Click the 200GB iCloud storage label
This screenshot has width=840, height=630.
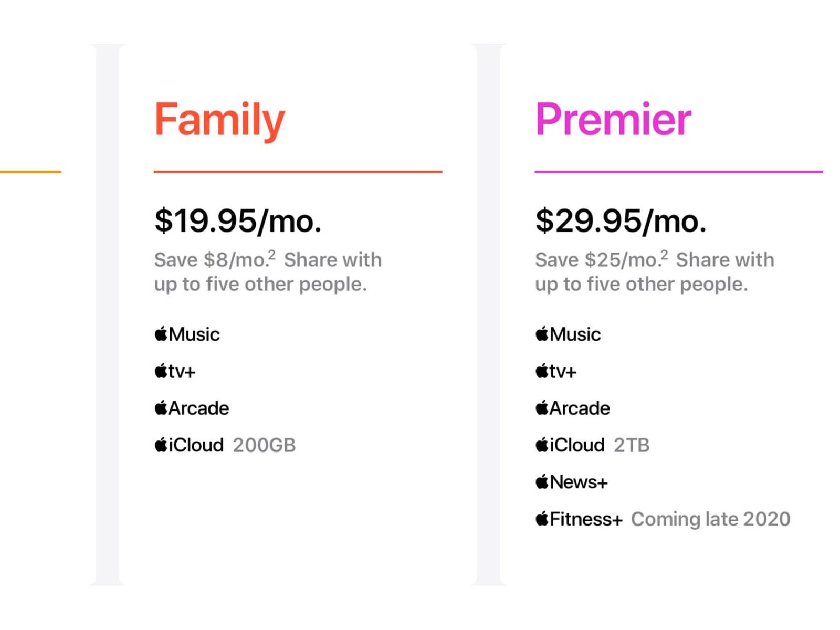pos(264,445)
